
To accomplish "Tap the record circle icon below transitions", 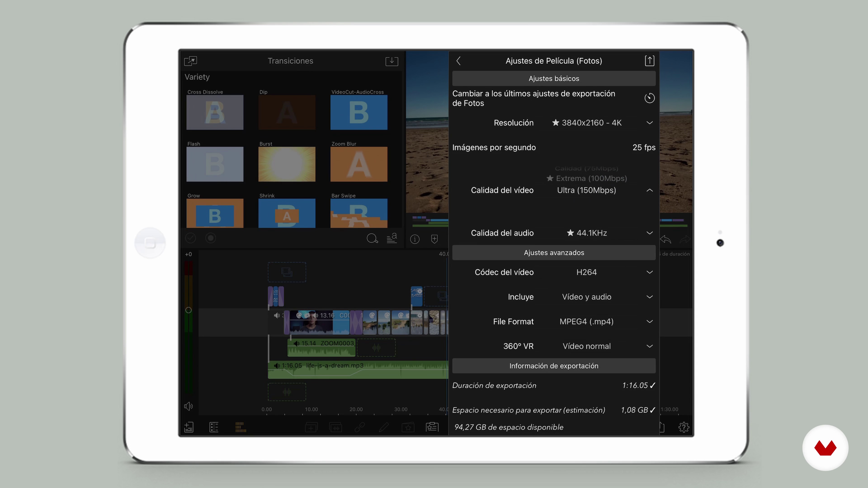I will pos(211,238).
